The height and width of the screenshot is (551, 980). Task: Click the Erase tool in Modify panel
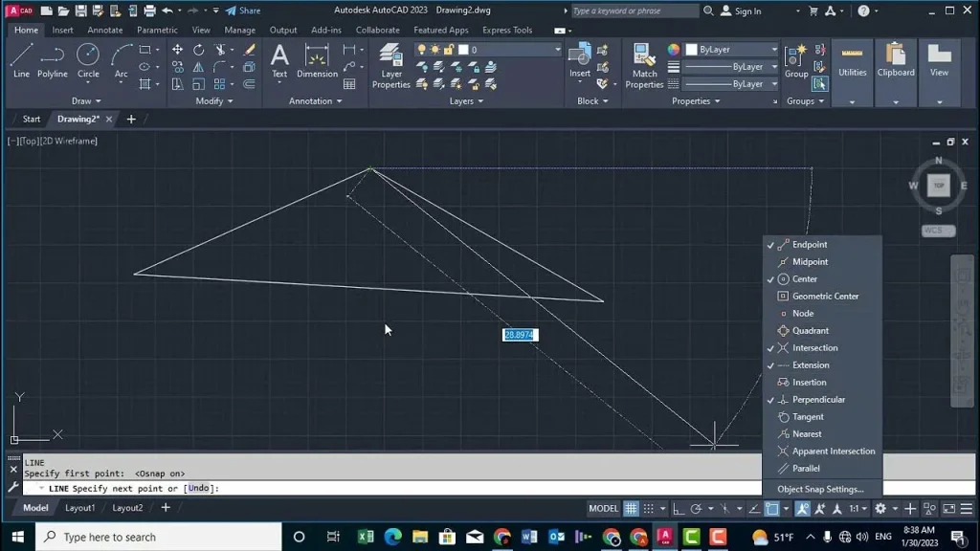(250, 50)
